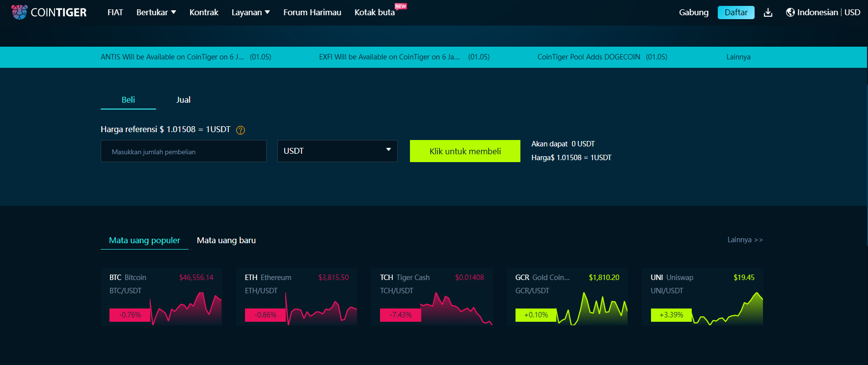The width and height of the screenshot is (868, 365).
Task: Click the download app icon
Action: point(768,13)
